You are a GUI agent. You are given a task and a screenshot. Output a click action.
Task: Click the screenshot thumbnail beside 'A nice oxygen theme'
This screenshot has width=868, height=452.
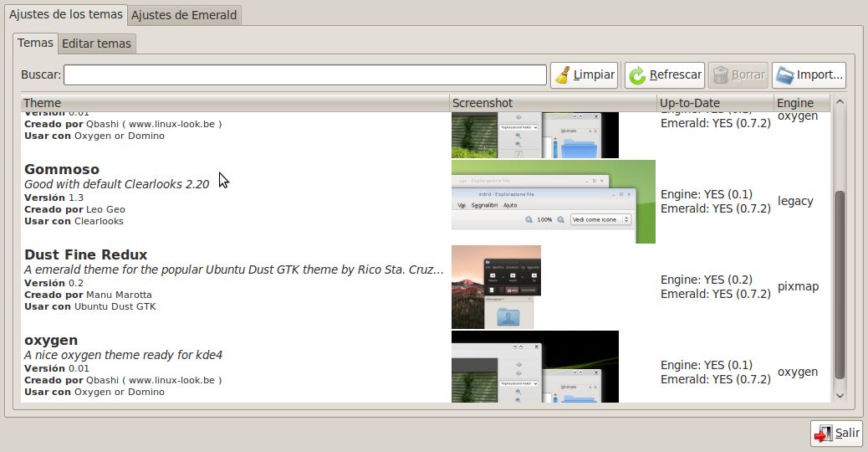pyautogui.click(x=535, y=367)
